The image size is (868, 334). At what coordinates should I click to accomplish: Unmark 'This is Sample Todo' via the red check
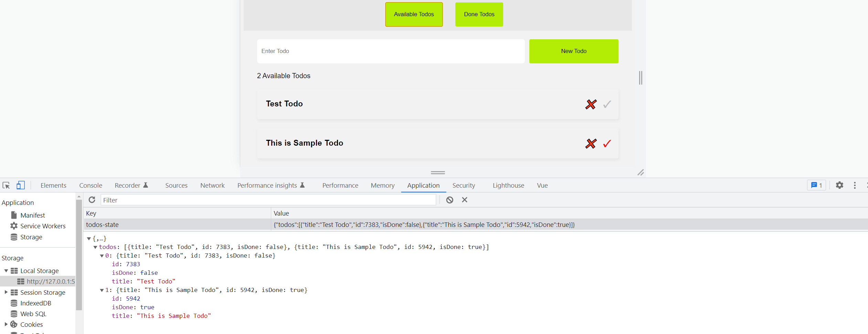(x=607, y=144)
